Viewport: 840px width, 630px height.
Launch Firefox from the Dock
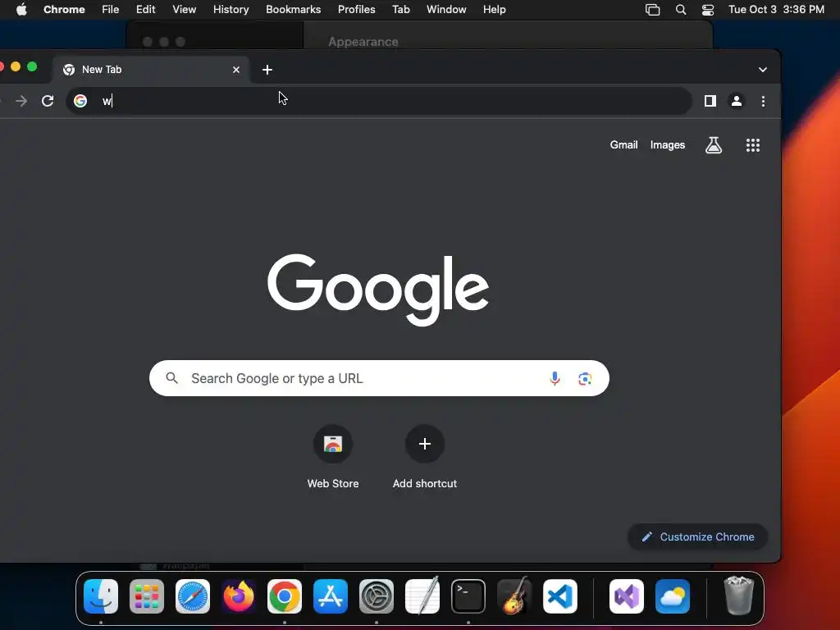pyautogui.click(x=239, y=596)
